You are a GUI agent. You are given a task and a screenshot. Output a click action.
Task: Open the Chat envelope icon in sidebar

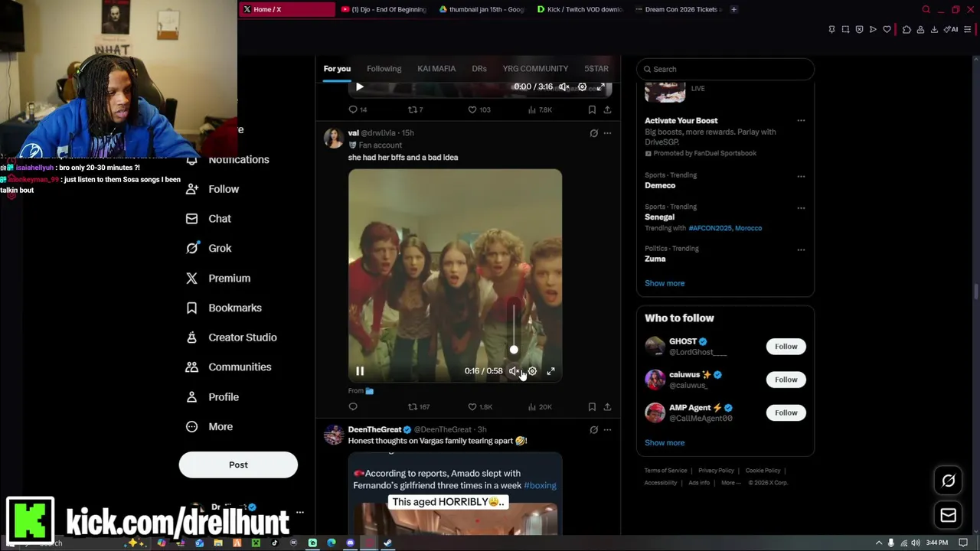(192, 219)
